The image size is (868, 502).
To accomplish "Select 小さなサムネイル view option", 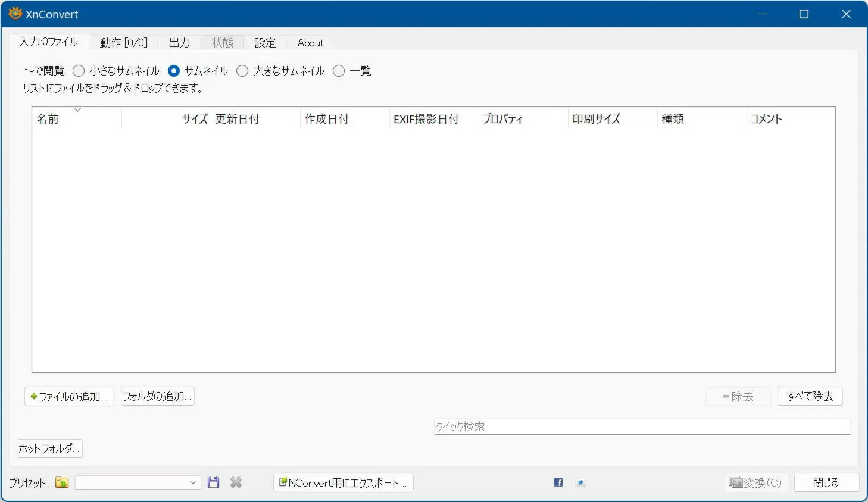I will 116,71.
